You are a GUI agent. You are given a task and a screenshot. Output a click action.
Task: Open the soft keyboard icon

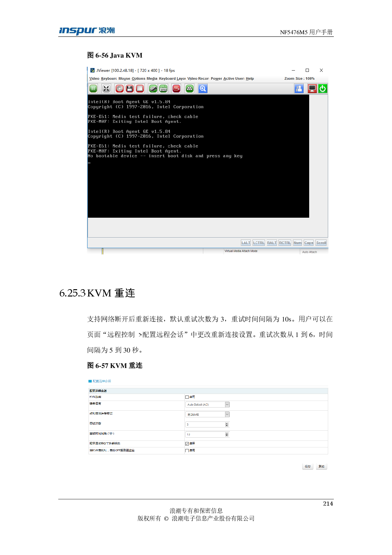click(x=163, y=89)
